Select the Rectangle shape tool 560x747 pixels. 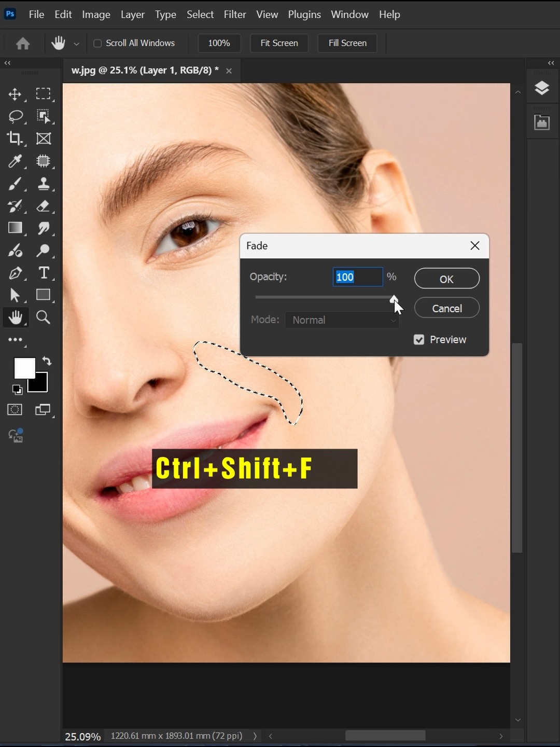(x=43, y=295)
